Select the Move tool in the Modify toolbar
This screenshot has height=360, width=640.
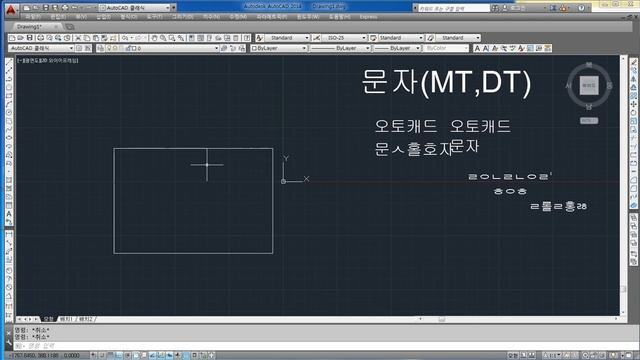click(633, 104)
